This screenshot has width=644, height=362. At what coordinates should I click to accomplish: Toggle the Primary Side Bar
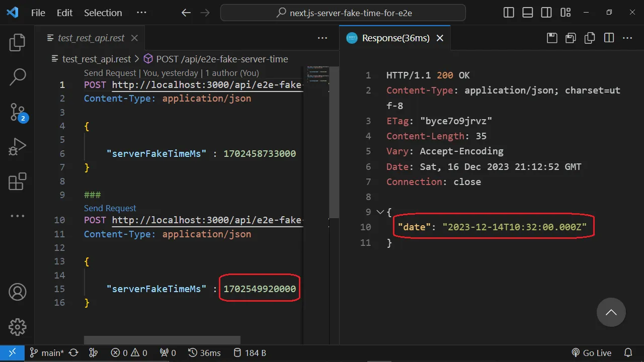pos(508,12)
